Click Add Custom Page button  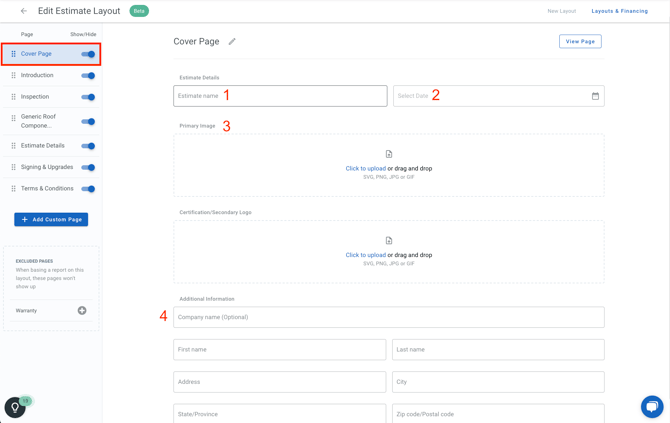coord(51,219)
